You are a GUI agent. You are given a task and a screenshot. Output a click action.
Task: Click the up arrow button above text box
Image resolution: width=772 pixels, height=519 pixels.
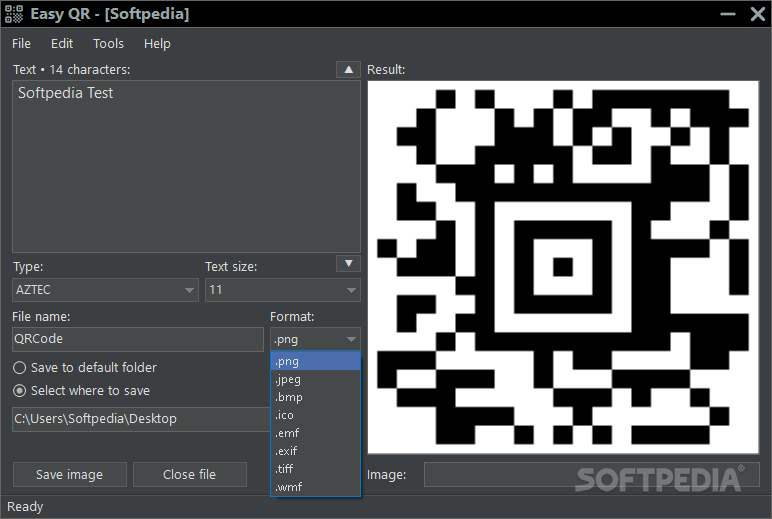click(349, 69)
